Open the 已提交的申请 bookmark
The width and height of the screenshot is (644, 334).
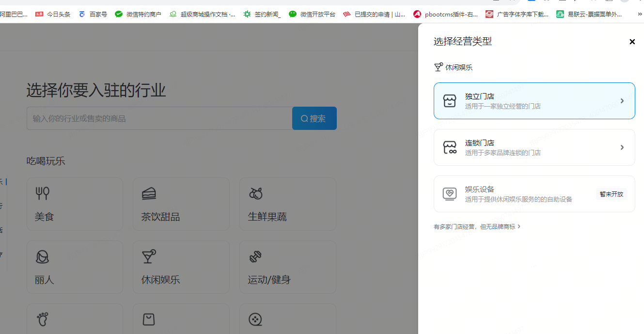coord(374,14)
